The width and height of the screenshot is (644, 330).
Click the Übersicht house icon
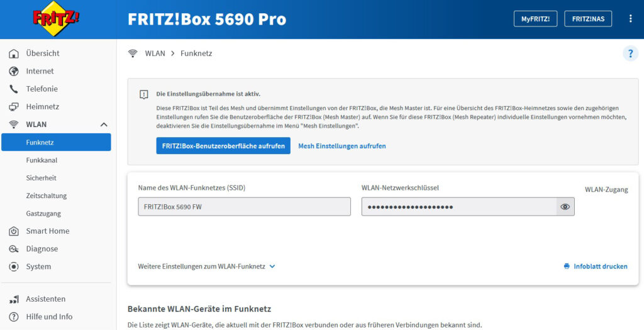pyautogui.click(x=14, y=53)
